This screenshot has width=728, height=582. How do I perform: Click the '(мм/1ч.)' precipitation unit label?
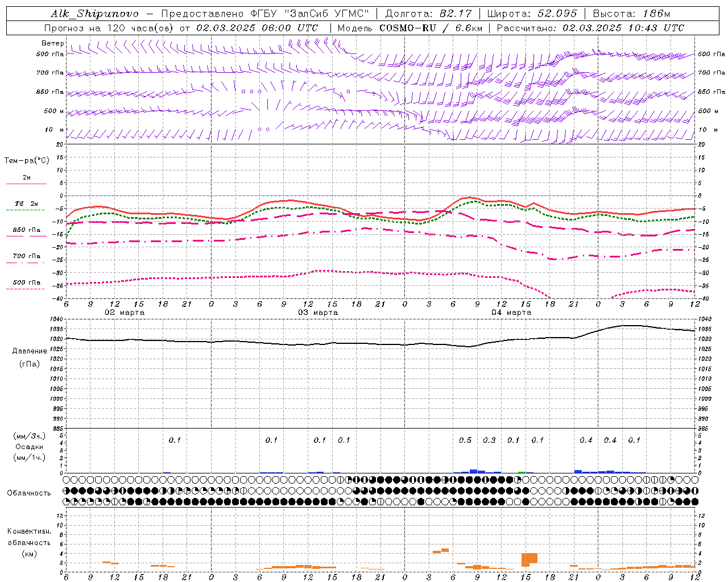[x=30, y=458]
